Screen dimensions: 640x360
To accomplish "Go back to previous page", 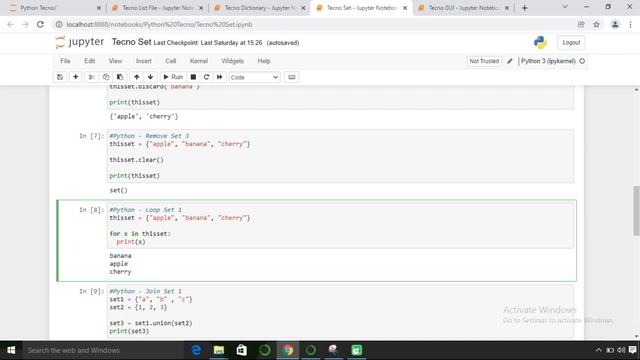I will click(x=11, y=24).
